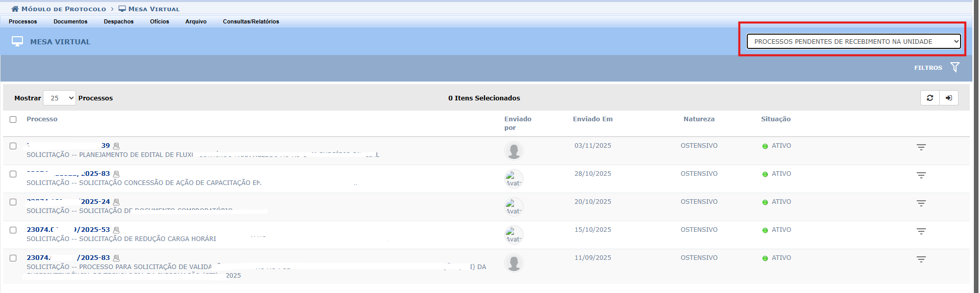
Task: Open options menu for process dated 15/10/2025
Action: 921,231
